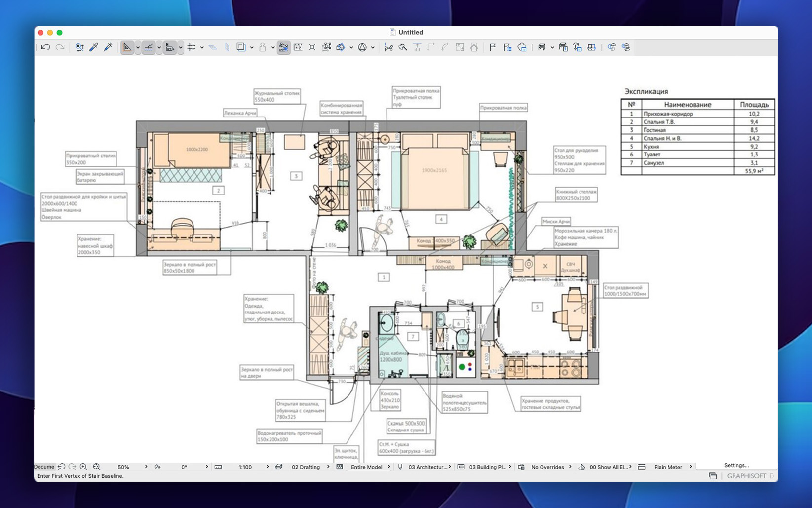Toggle the Snap Guides button
Screen dimensions: 812x508
click(x=149, y=47)
